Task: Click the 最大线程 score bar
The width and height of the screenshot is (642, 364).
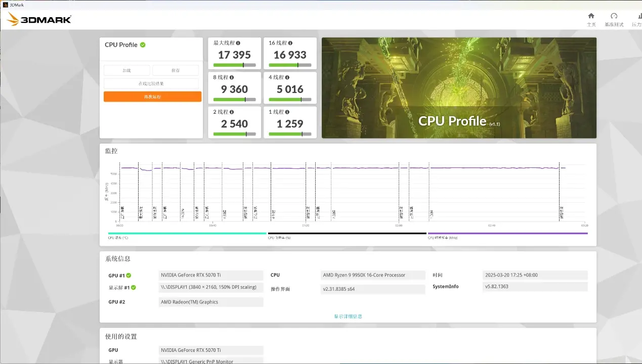Action: pyautogui.click(x=234, y=65)
